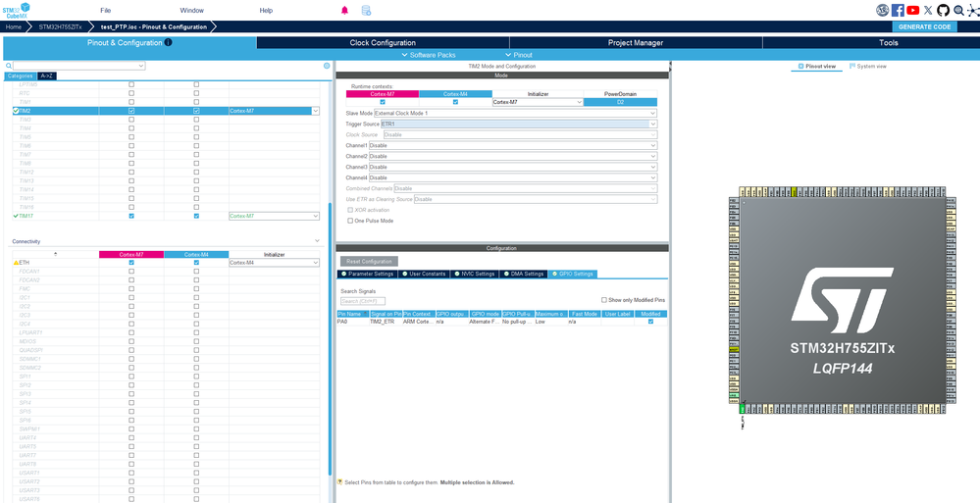Screen dimensions: 980x503
Task: Go to Home breadcrumb
Action: click(14, 26)
